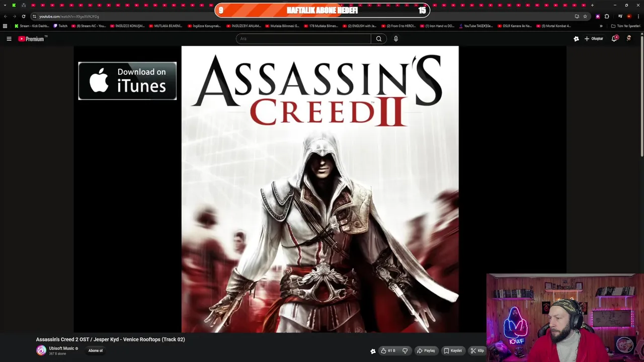Open Ubisoft Music channel avatar
644x362 pixels.
(x=41, y=350)
